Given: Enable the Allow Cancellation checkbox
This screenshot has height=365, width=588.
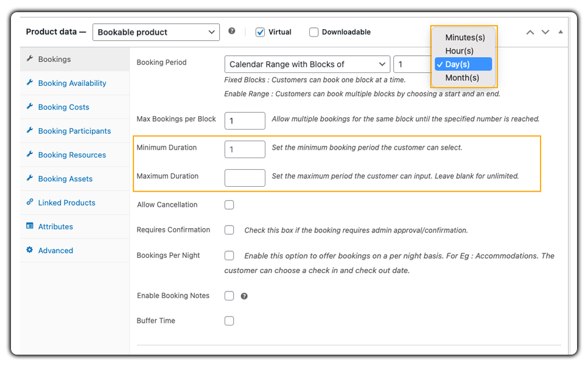Looking at the screenshot, I should (229, 205).
